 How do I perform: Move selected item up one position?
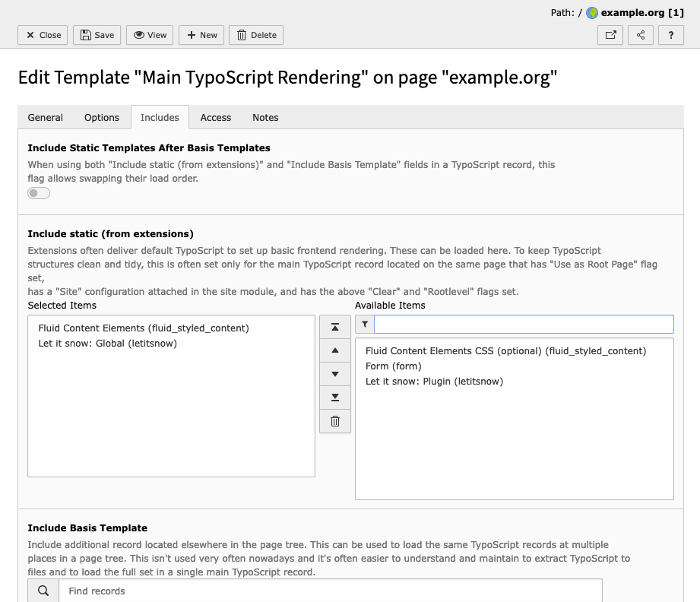click(x=335, y=350)
